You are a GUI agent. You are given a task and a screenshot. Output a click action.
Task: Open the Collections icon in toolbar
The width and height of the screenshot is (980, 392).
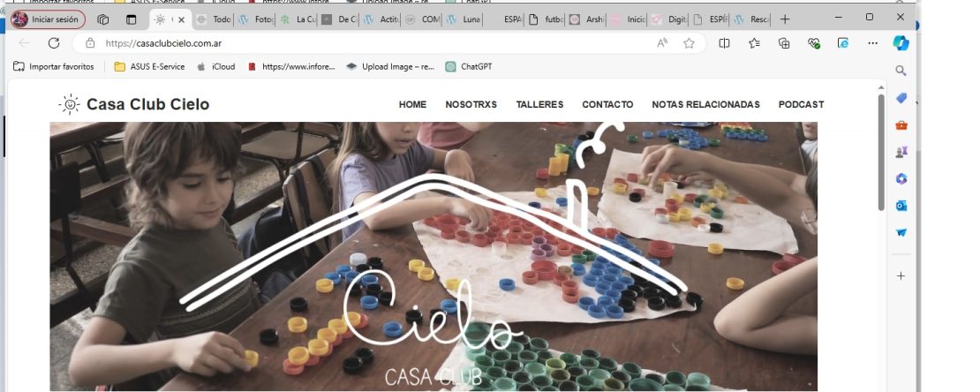coord(784,43)
